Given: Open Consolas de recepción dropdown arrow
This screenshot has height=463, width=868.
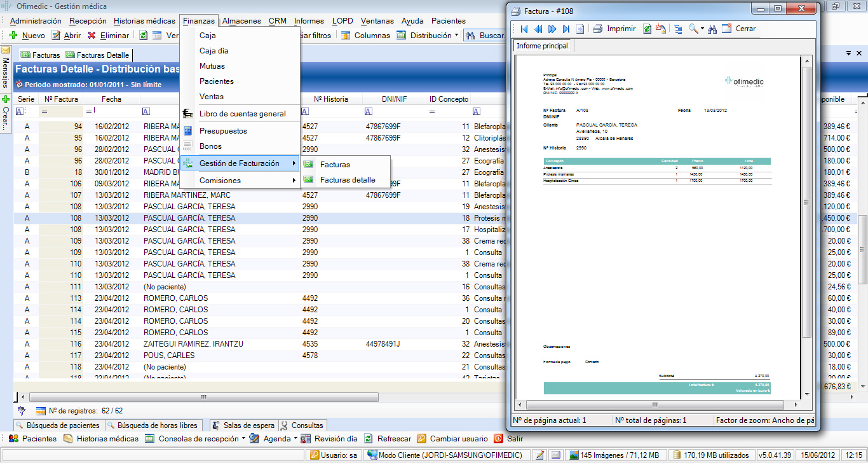Looking at the screenshot, I should 244,439.
